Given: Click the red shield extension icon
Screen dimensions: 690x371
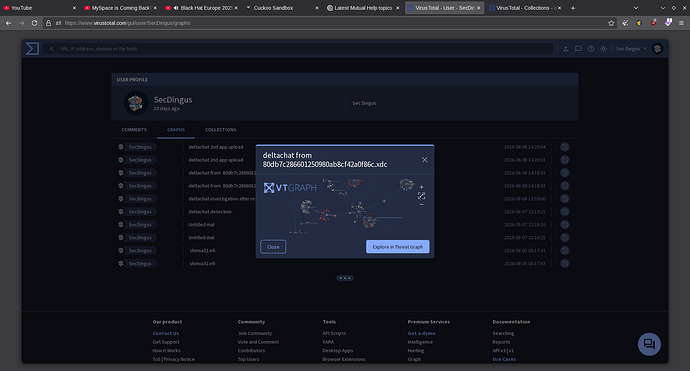Looking at the screenshot, I should [653, 22].
